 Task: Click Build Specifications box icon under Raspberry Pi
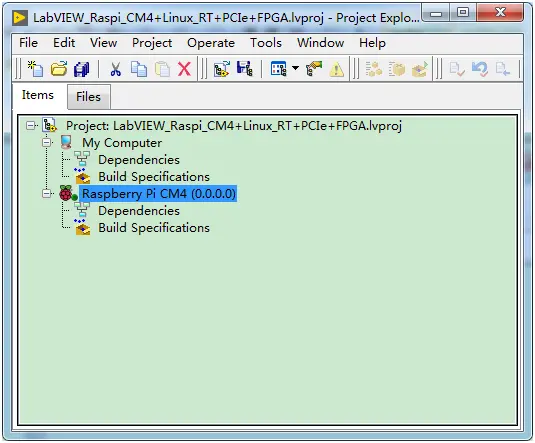point(82,227)
